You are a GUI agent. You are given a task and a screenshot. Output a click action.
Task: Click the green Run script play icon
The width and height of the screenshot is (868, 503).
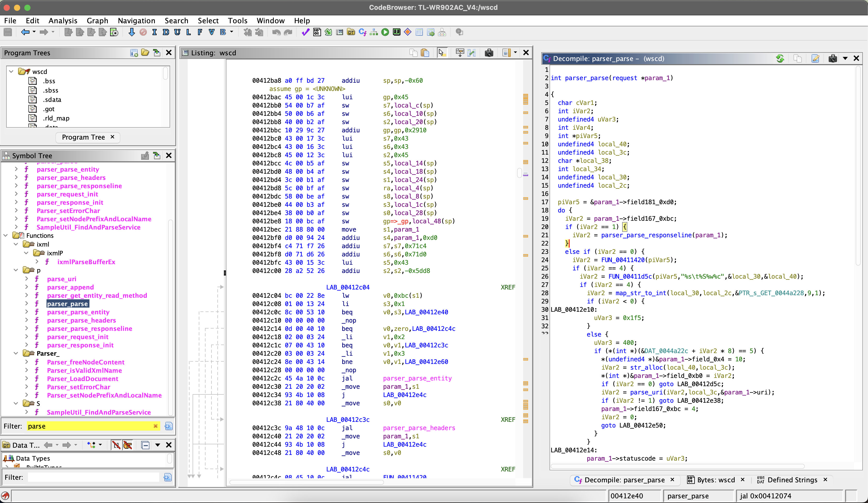click(x=385, y=32)
